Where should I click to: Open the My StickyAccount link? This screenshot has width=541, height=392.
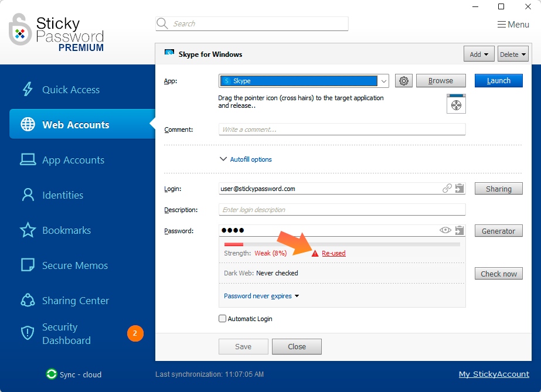pyautogui.click(x=494, y=374)
